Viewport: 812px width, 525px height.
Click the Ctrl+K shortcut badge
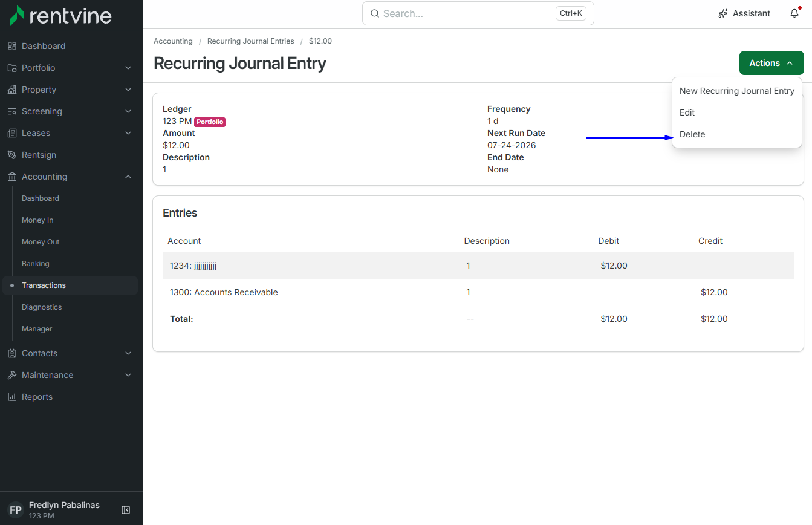pyautogui.click(x=571, y=13)
